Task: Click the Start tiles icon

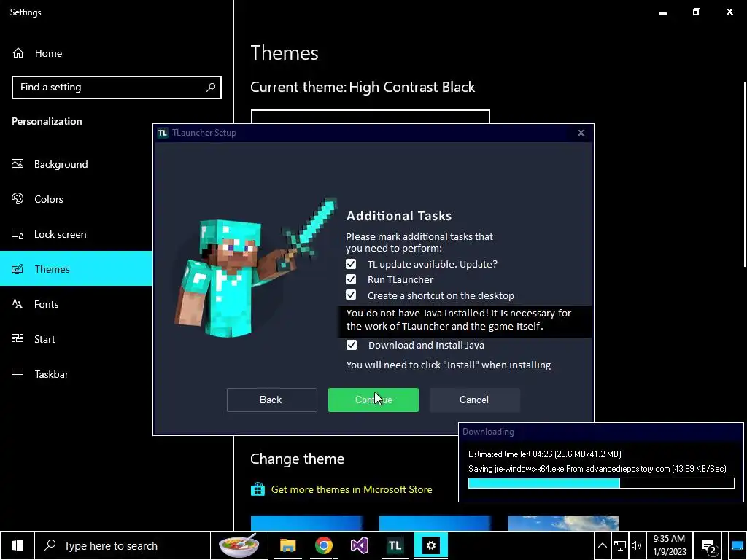Action: [x=18, y=338]
